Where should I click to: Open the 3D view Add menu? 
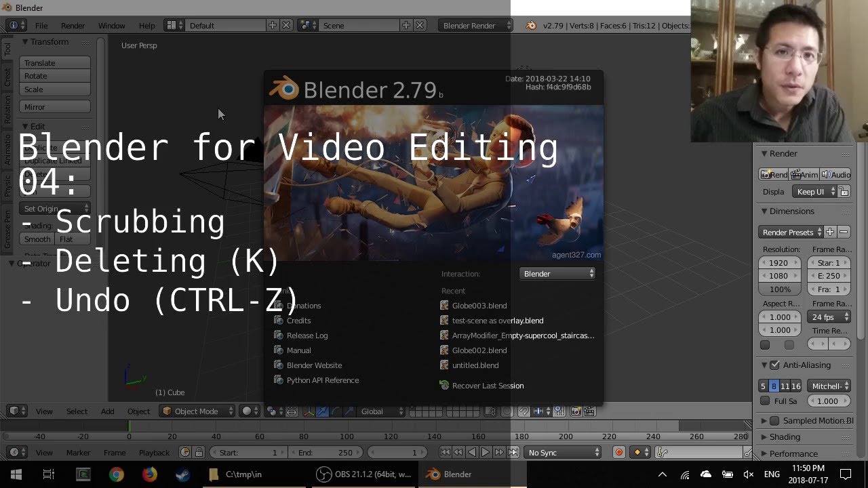[x=108, y=411]
